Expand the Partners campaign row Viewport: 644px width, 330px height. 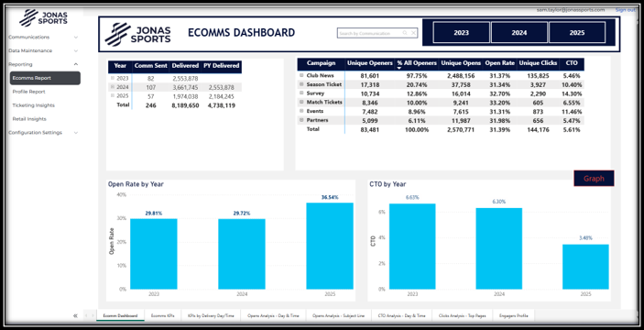301,120
